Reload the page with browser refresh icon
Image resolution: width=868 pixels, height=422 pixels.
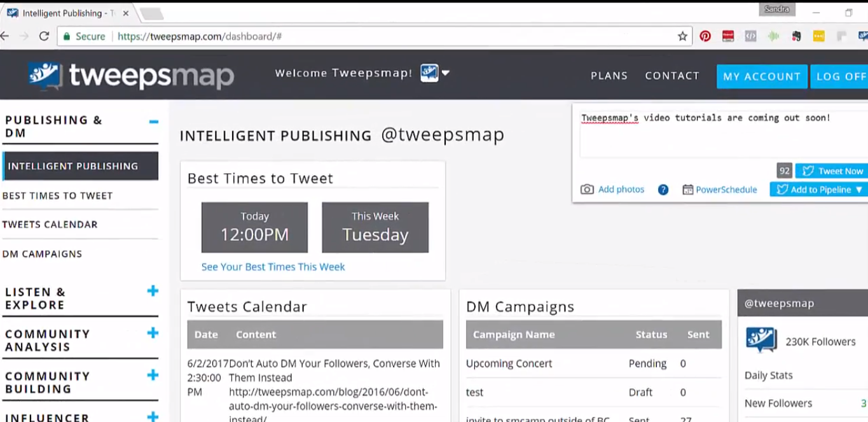(x=44, y=36)
